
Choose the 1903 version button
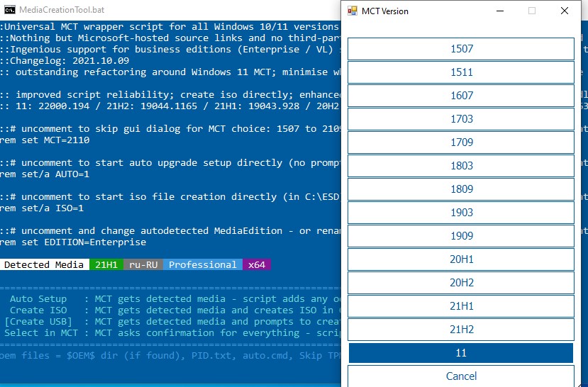461,213
